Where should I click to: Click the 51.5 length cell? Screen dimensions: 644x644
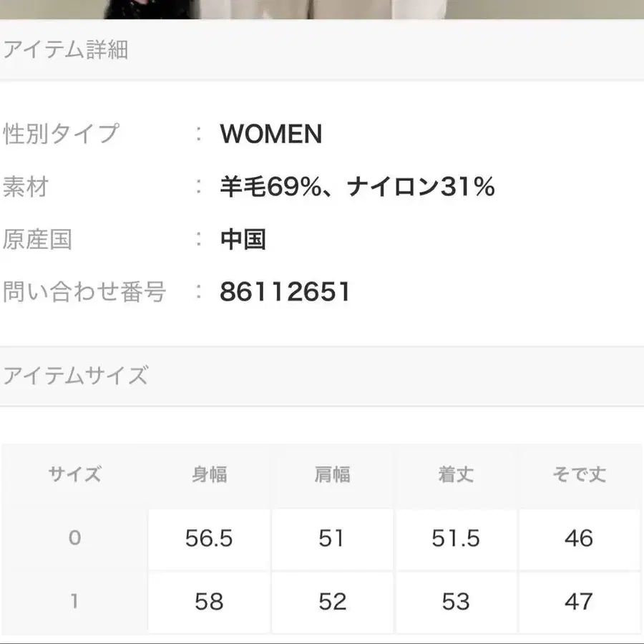pyautogui.click(x=456, y=538)
